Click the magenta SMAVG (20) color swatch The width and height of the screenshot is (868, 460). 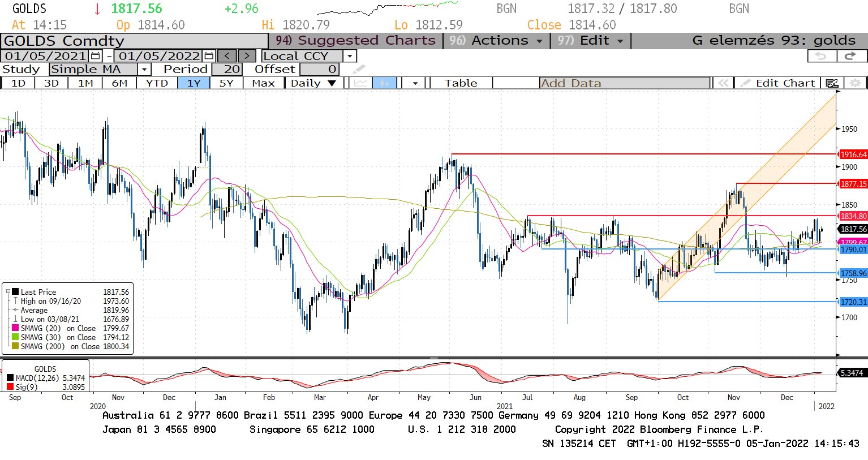16,329
